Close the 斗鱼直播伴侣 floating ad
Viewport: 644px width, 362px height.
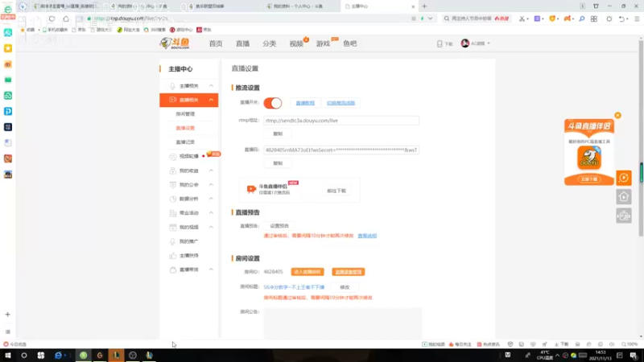click(617, 115)
